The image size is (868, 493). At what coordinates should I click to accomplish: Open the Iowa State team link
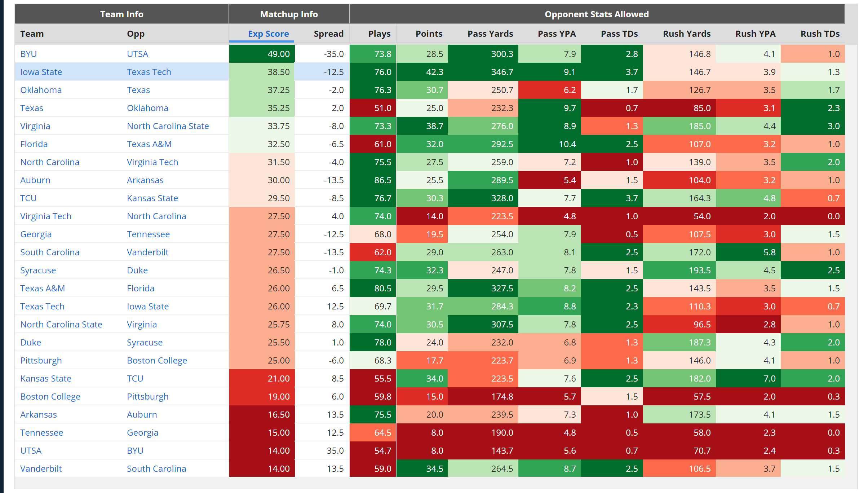click(x=41, y=72)
